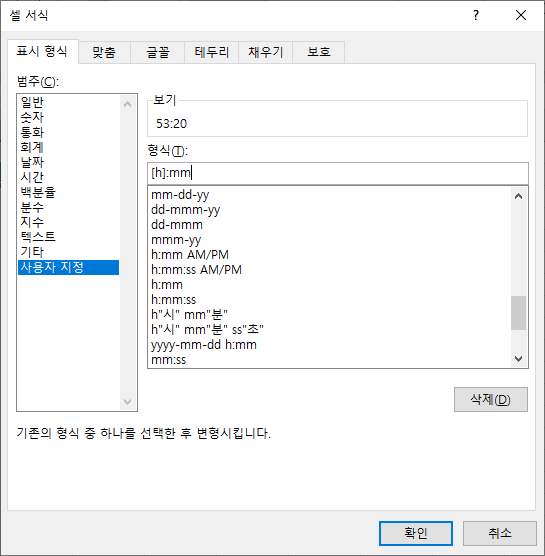Choose 지수 category
This screenshot has width=545, height=556.
click(x=68, y=222)
